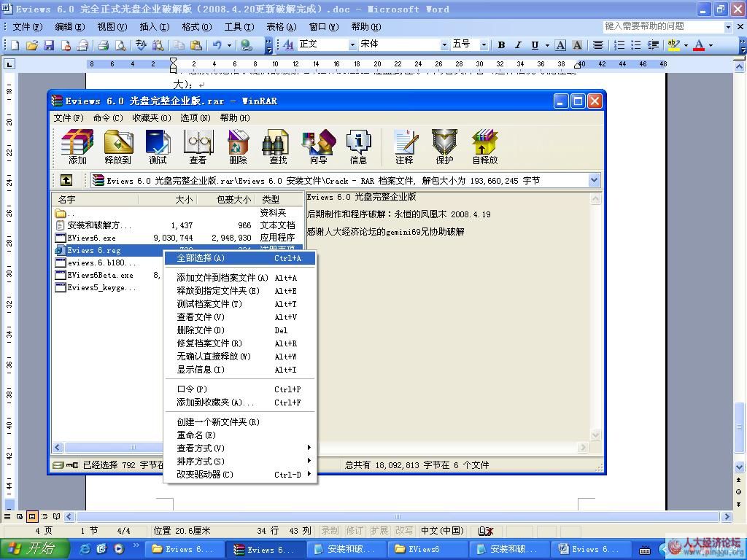
Task: Click the SFX (自释放) icon
Action: pyautogui.click(x=485, y=147)
